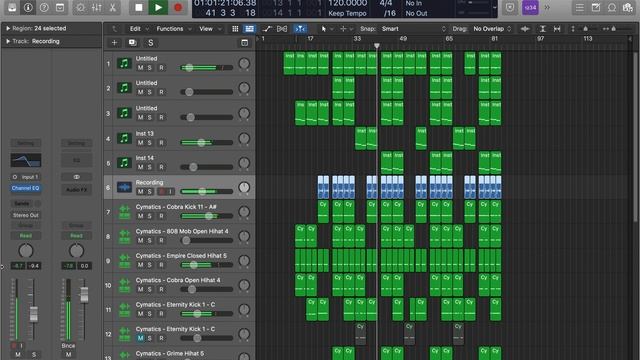Expand the Track Recording disclosure triangle
Viewport: 640px width, 360px height.
pos(8,41)
